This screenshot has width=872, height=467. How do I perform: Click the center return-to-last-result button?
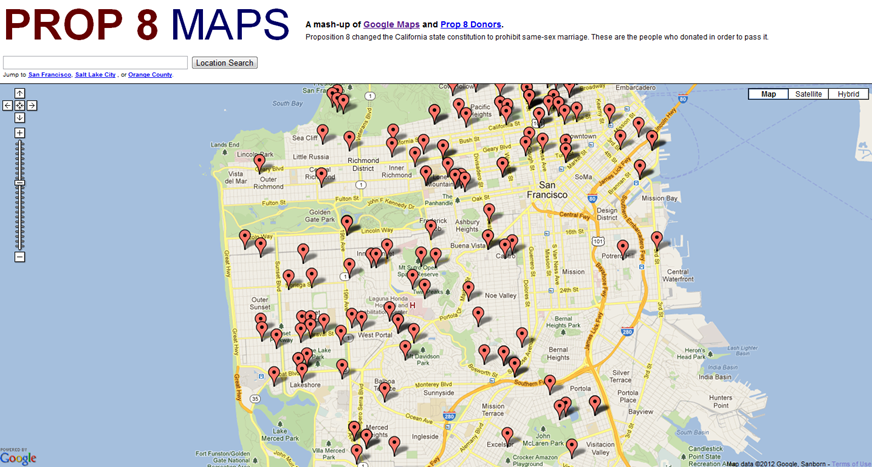(x=19, y=106)
